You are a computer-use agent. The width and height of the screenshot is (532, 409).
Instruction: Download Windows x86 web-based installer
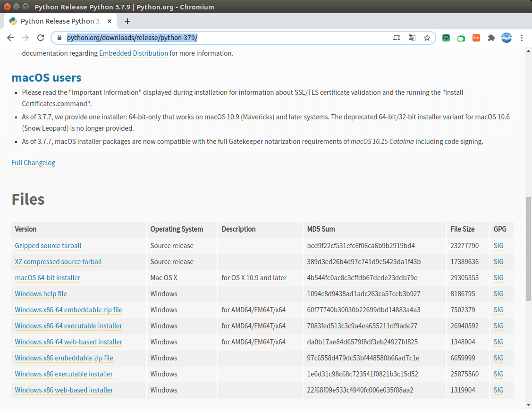pyautogui.click(x=64, y=390)
